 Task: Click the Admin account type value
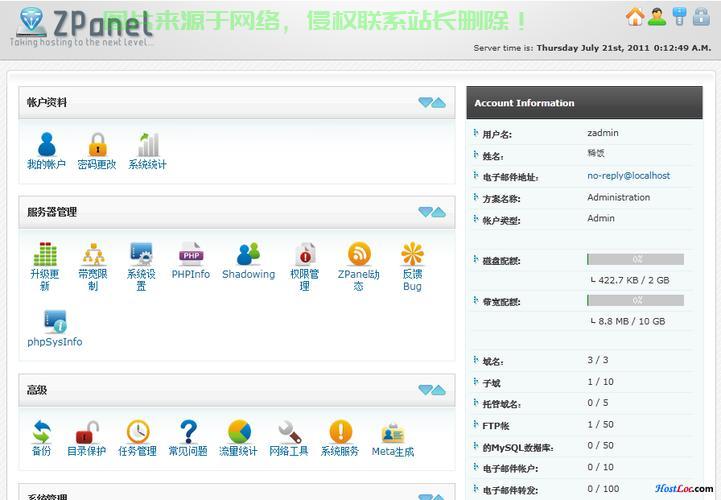tap(601, 218)
